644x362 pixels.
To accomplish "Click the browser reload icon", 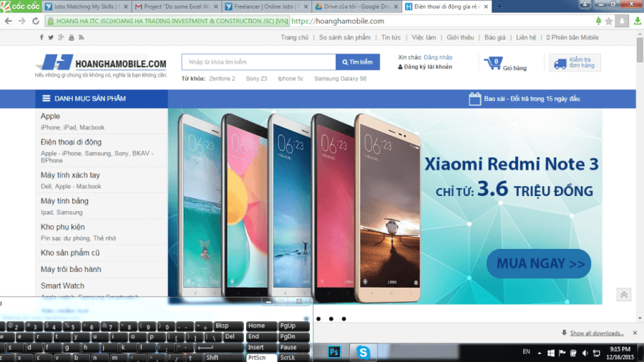I will tap(36, 21).
